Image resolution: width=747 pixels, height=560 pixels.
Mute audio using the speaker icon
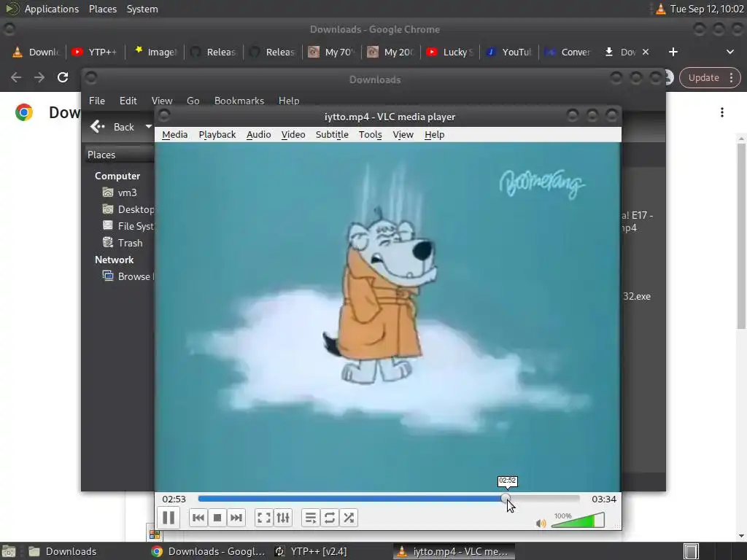[x=541, y=524]
